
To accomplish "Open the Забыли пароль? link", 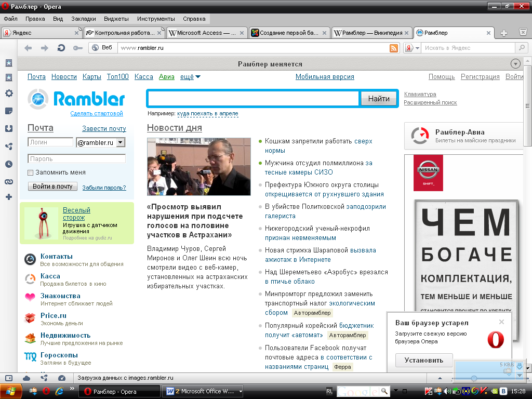I will click(104, 188).
